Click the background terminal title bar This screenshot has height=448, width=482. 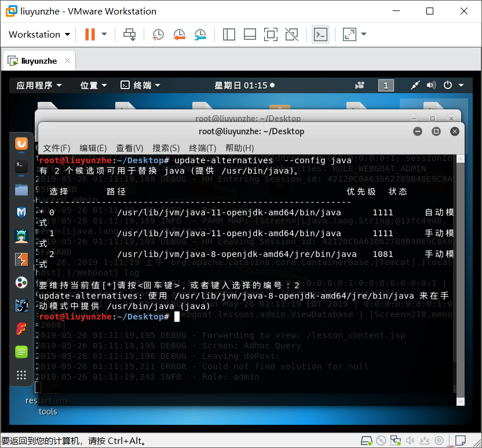(248, 118)
